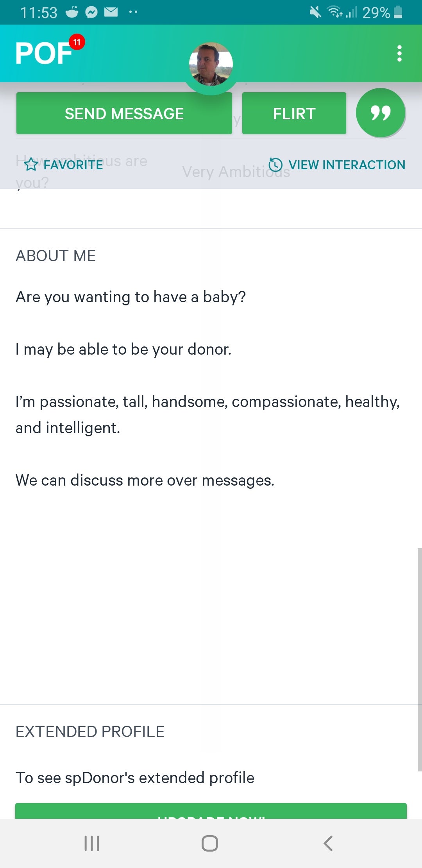Tap the circular profile photo thumbnail
The image size is (422, 868).
click(211, 64)
